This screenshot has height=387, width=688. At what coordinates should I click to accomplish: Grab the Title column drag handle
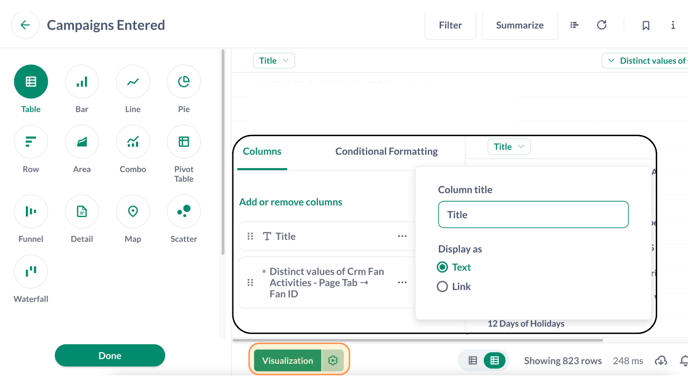[250, 236]
